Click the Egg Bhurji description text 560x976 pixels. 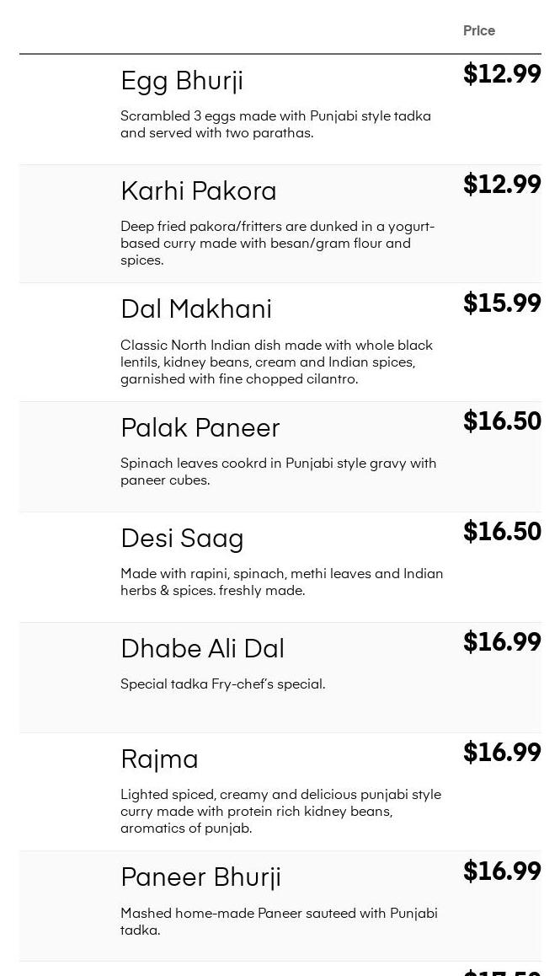pos(275,125)
